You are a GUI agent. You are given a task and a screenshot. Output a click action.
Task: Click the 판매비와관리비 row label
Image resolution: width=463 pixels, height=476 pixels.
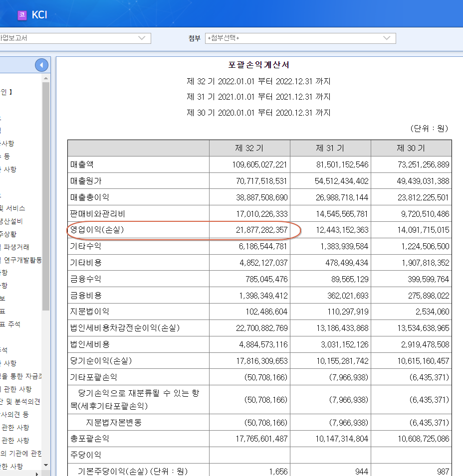click(97, 214)
